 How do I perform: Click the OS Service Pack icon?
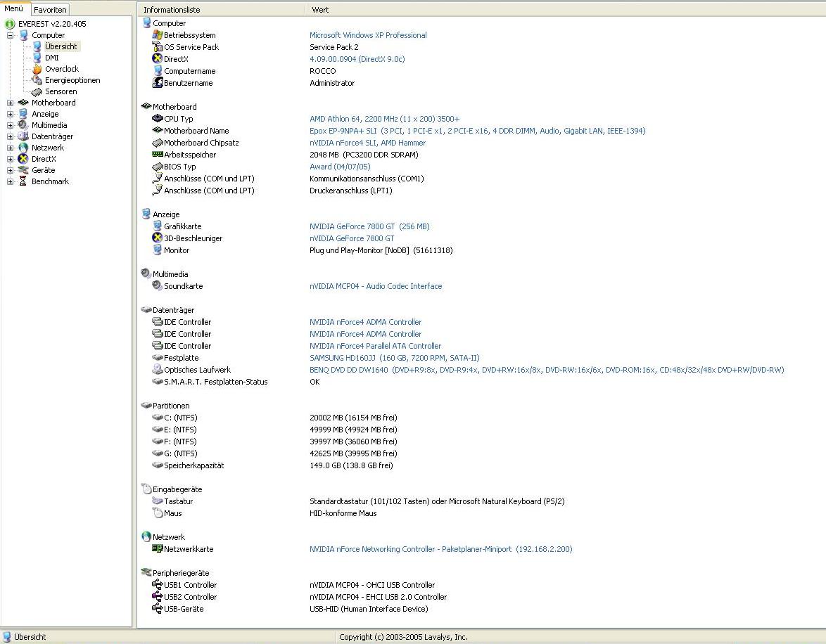(158, 47)
